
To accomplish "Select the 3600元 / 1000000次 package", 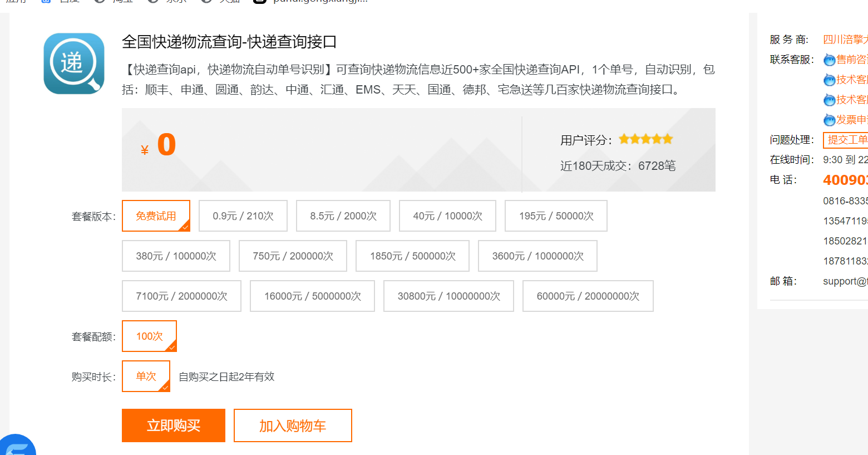I will (537, 256).
